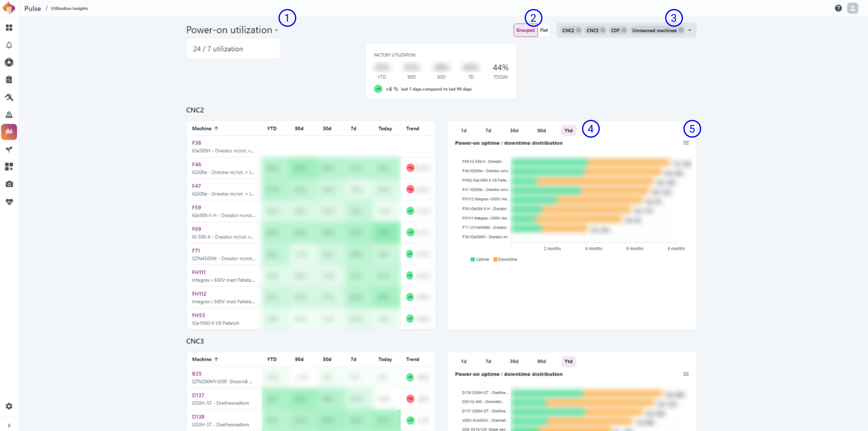Switch to Grouped view
The image size is (868, 431).
click(526, 30)
